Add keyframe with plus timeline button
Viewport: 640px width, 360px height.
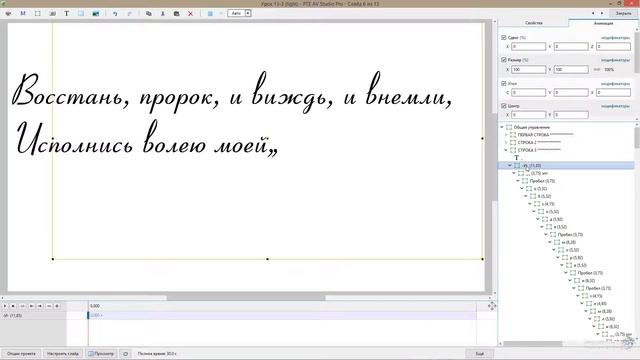coord(57,306)
